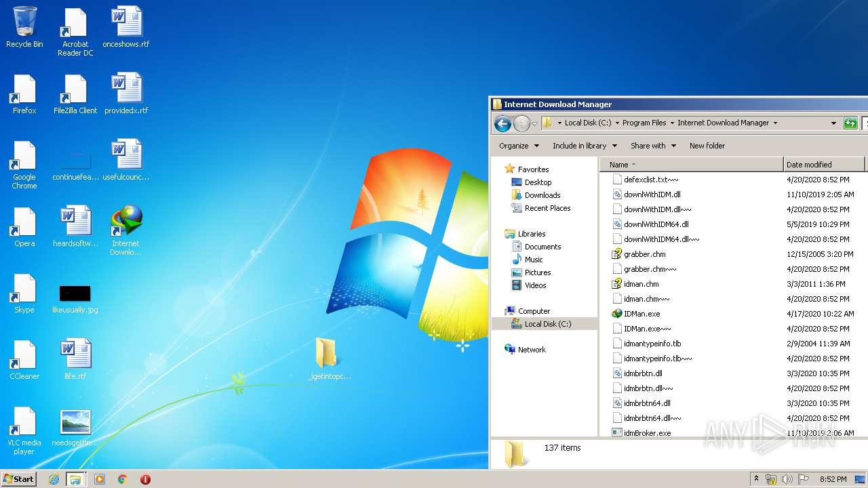The image size is (868, 488).
Task: Open Documents library
Action: 542,247
